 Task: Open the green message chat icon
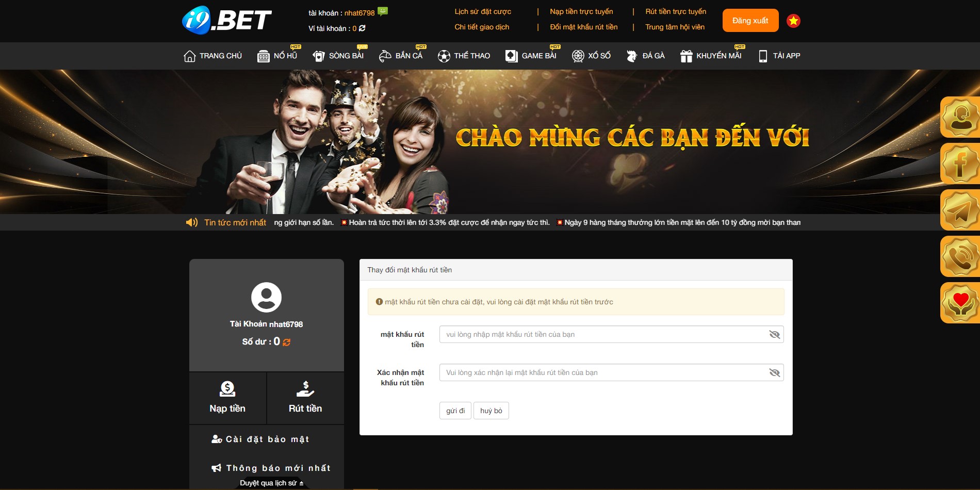[383, 11]
